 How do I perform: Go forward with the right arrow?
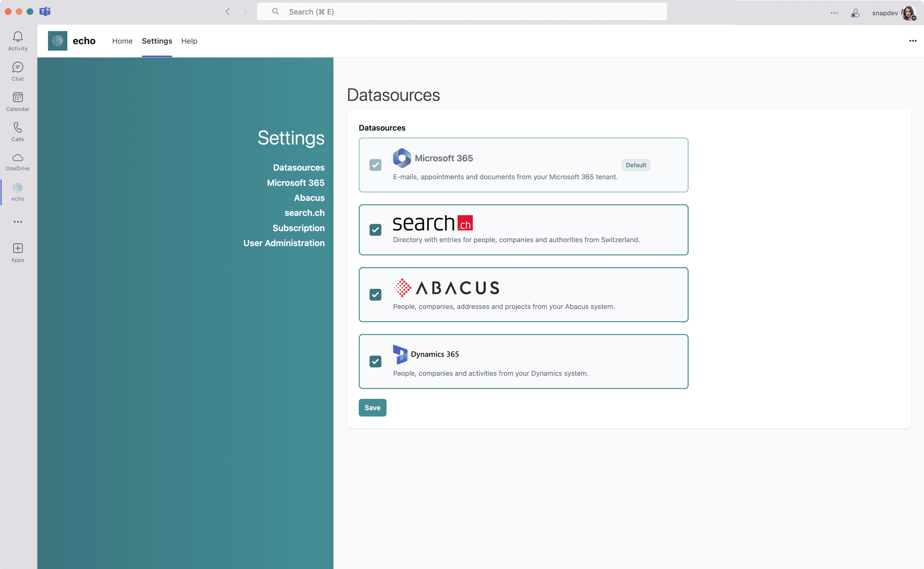(245, 12)
